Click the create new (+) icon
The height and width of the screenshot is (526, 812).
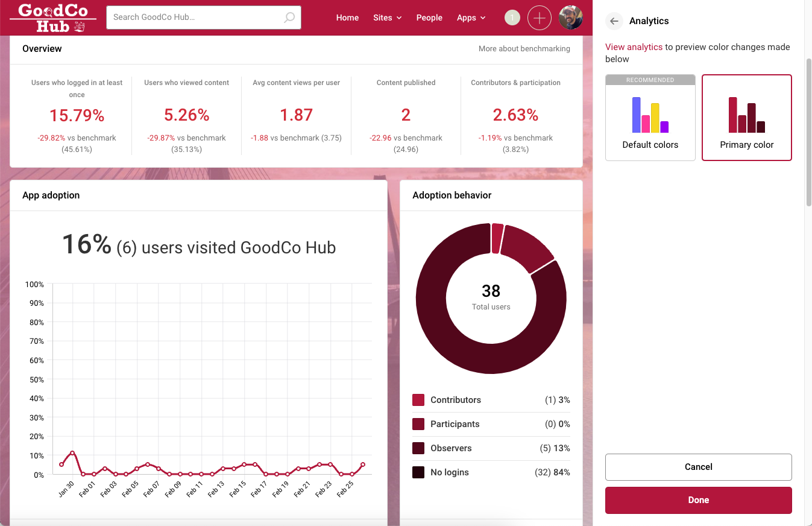539,17
